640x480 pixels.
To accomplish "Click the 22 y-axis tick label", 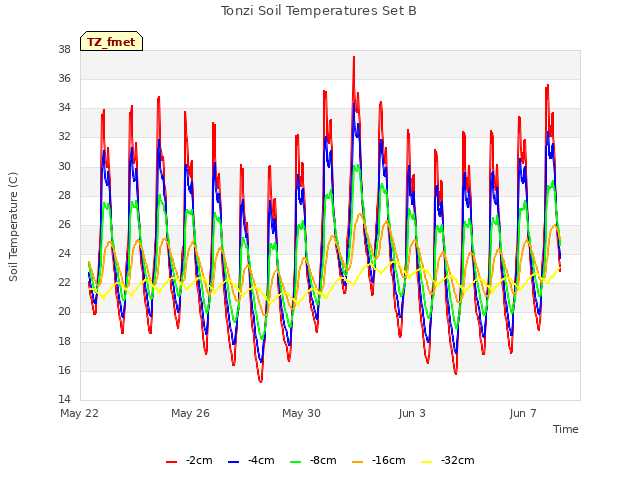I will [x=64, y=282].
